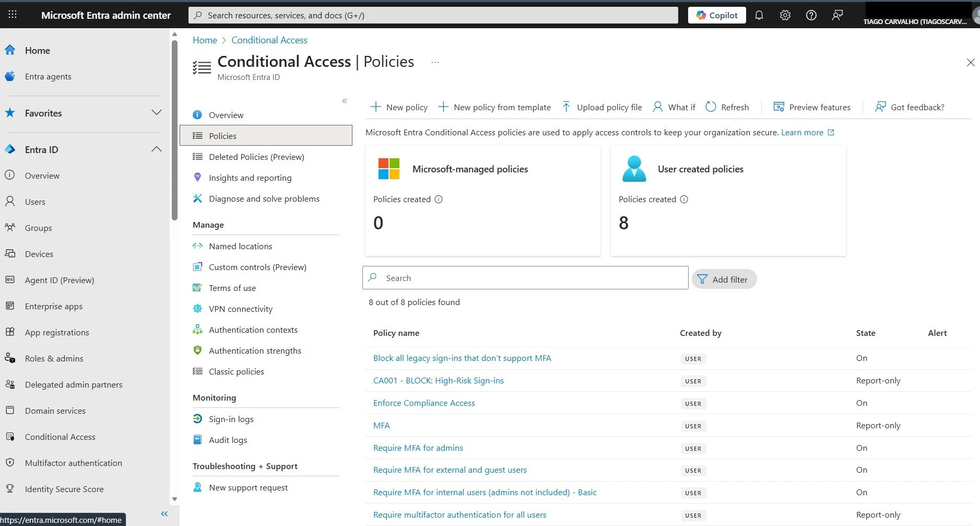Open policy CA001 - BLOCK: High-Risk Sign-ins
Image resolution: width=980 pixels, height=526 pixels.
point(438,380)
